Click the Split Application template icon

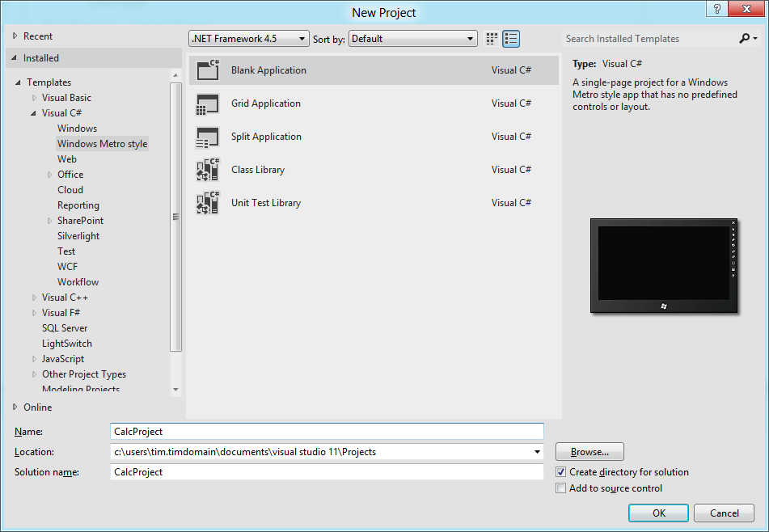coord(208,137)
